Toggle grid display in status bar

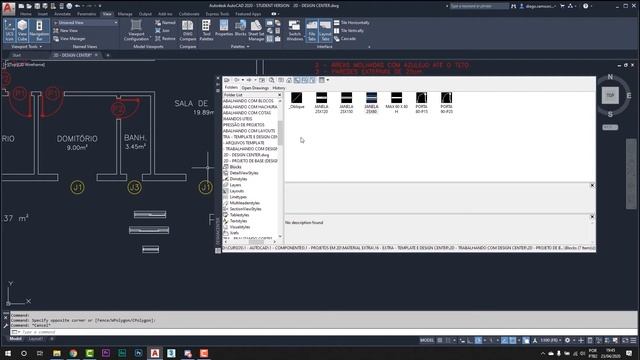coord(440,340)
